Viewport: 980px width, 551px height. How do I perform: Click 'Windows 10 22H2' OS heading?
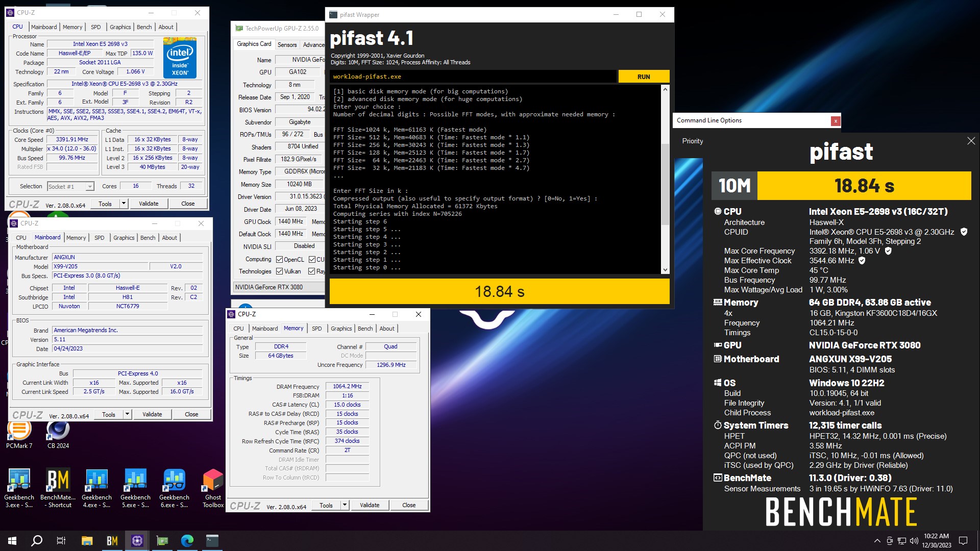(846, 383)
